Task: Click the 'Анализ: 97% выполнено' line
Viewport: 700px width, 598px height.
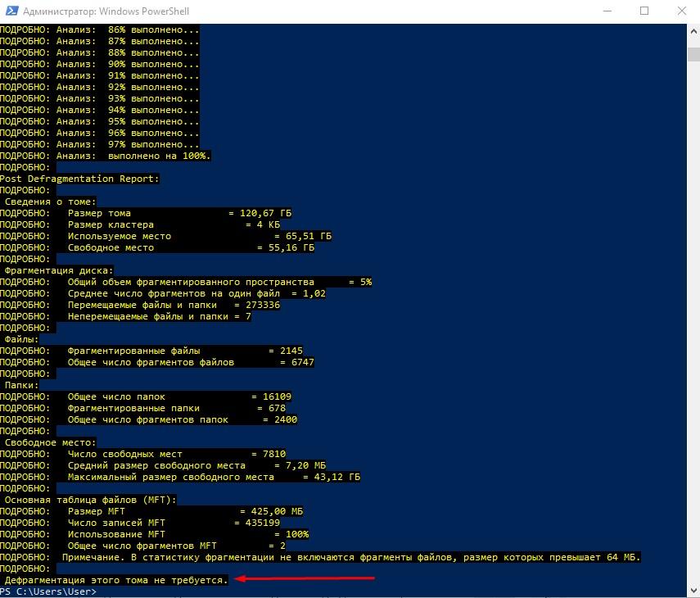Action: [100, 144]
